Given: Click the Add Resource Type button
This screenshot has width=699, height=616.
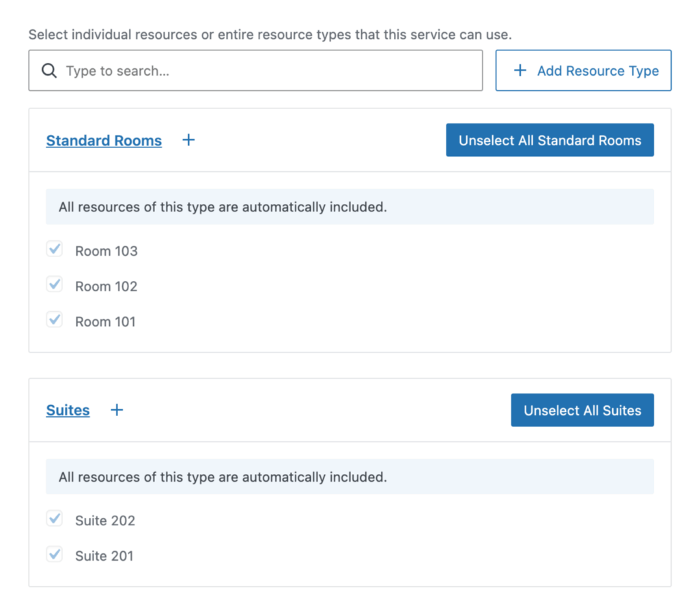Looking at the screenshot, I should (x=584, y=70).
